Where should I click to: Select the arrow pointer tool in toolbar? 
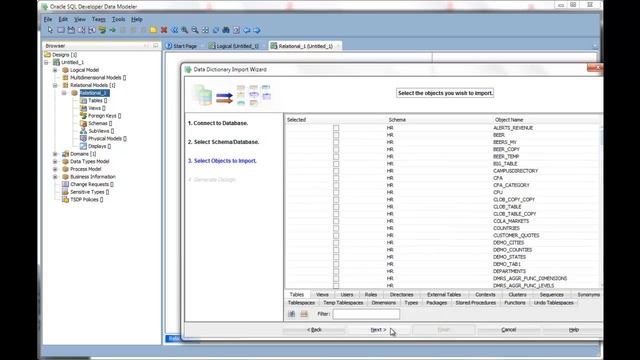pos(50,30)
